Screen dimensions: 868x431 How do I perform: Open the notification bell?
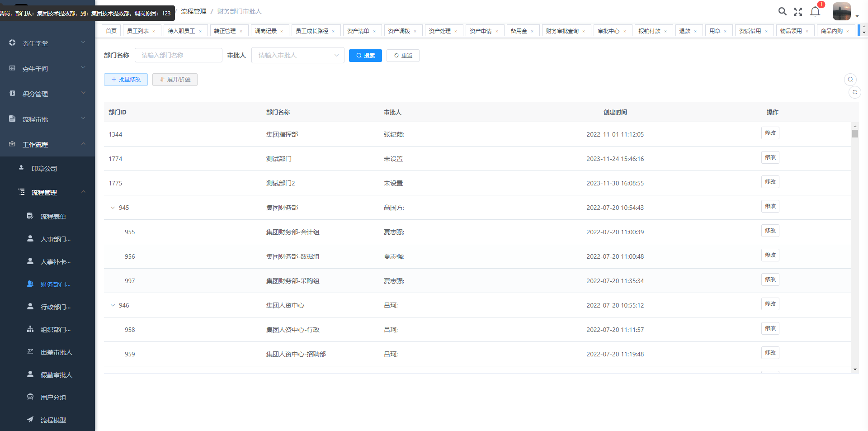(x=815, y=11)
